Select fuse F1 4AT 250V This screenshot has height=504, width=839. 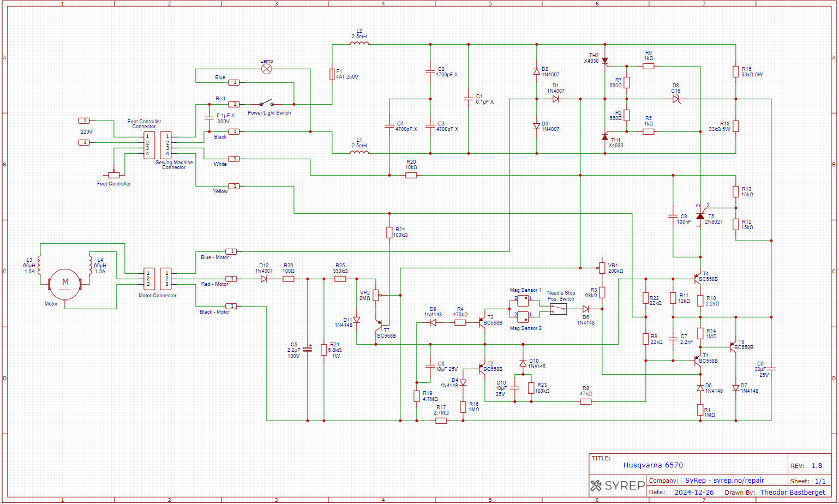click(332, 74)
